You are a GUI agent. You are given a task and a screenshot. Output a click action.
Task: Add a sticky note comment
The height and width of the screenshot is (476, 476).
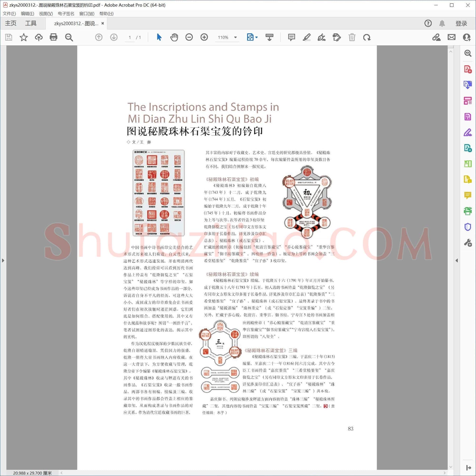tap(292, 37)
